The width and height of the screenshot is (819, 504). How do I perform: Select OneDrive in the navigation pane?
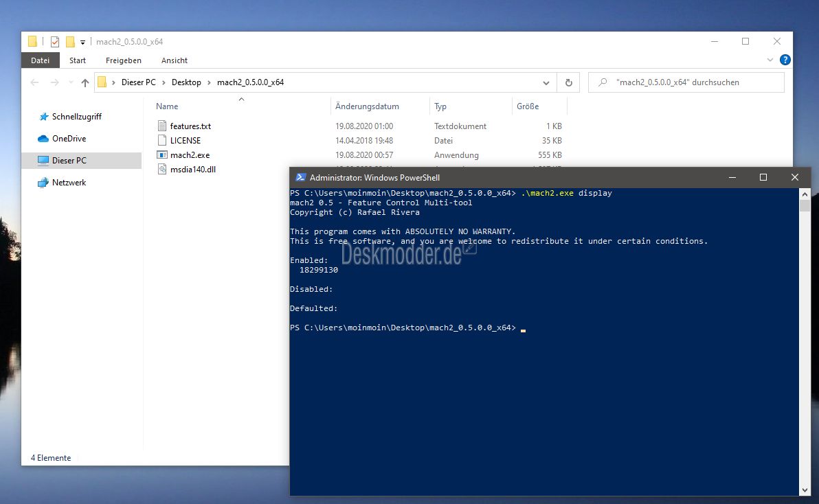[69, 138]
